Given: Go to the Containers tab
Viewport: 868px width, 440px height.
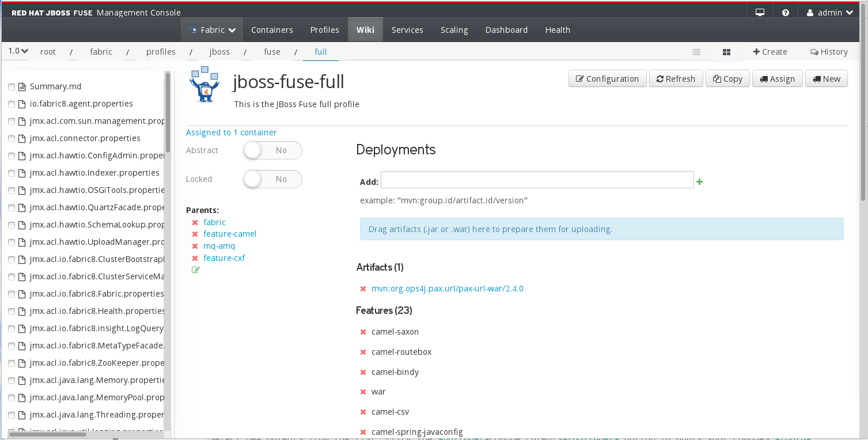Looking at the screenshot, I should 272,30.
